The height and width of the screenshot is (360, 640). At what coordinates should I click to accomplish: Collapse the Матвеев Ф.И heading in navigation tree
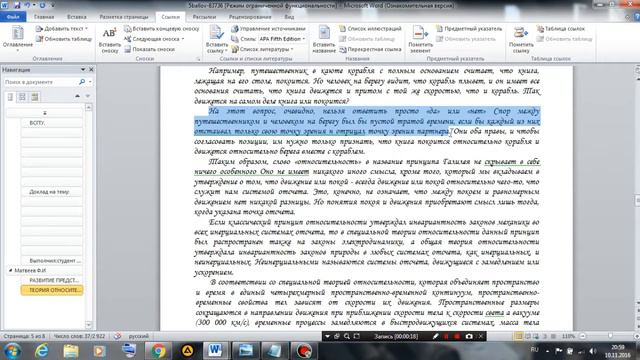10,270
